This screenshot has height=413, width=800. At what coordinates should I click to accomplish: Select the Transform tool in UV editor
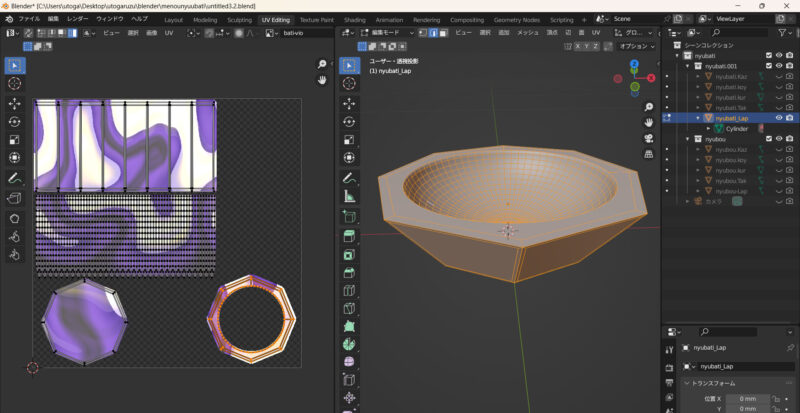click(15, 158)
